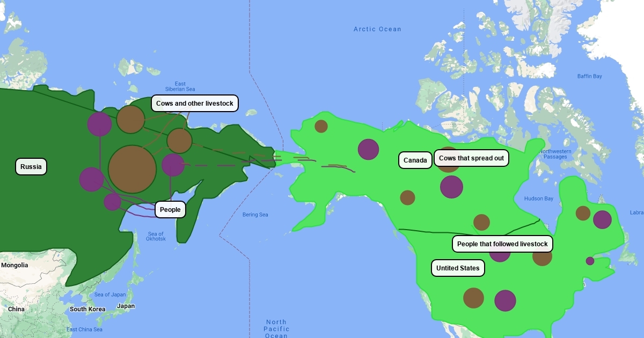Select the topmost purple circle in Russia
Viewport: 644px width, 338px height.
[99, 124]
